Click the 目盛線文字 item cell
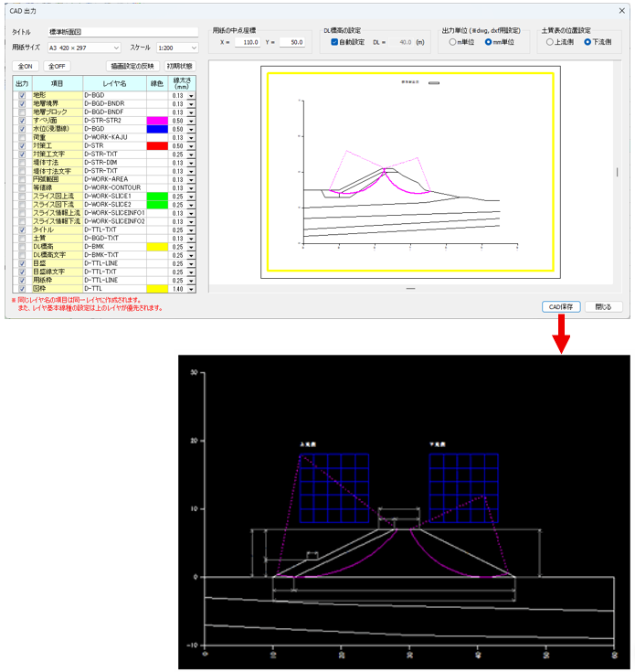635x672 pixels. pos(58,272)
